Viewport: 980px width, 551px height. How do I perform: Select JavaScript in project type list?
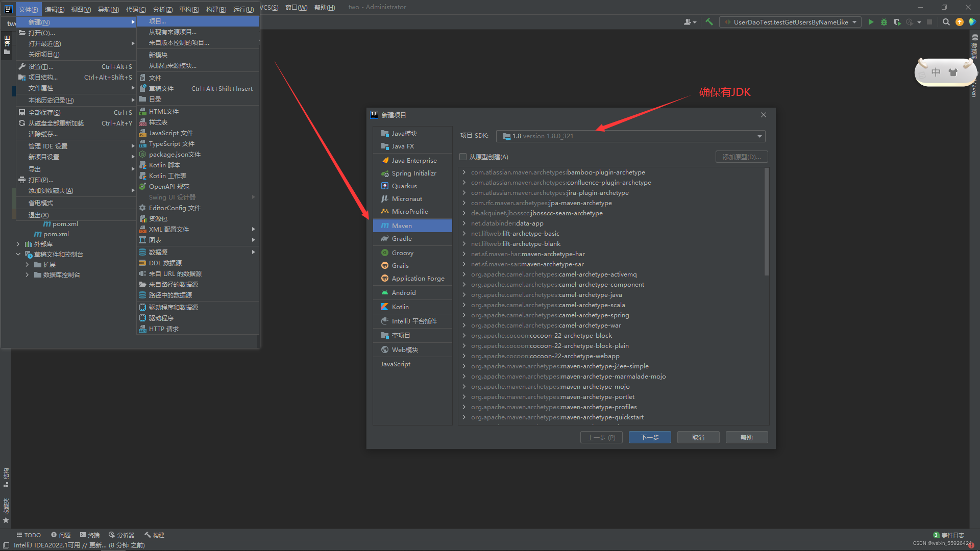coord(412,364)
